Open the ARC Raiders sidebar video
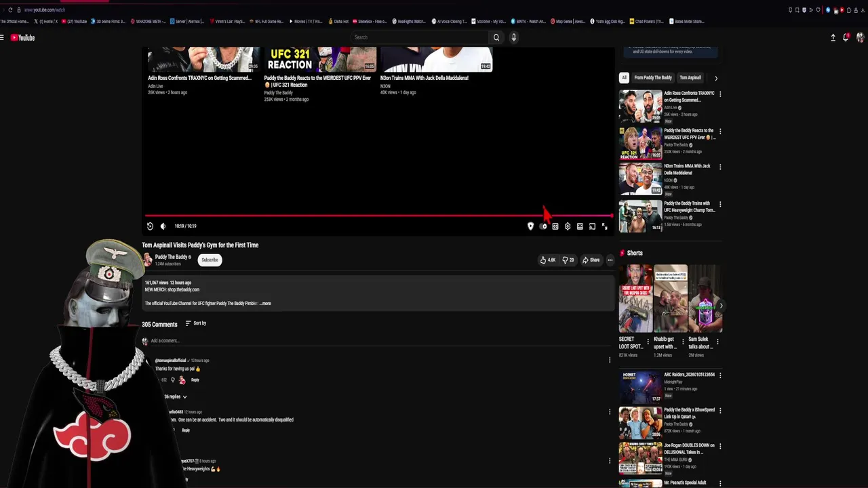Screen dimensions: 868x488 coord(640,387)
